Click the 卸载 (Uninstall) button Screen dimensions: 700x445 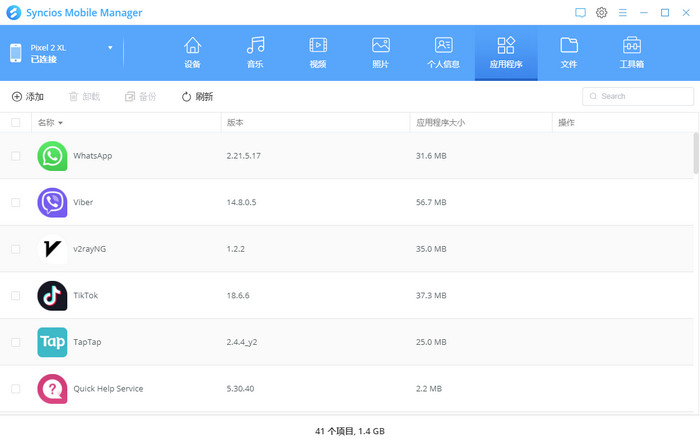coord(84,96)
